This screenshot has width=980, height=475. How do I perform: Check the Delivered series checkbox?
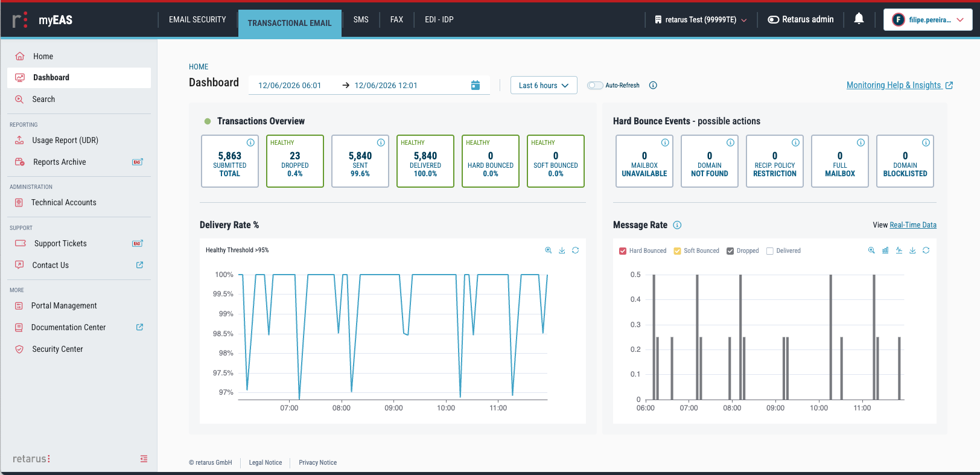770,251
